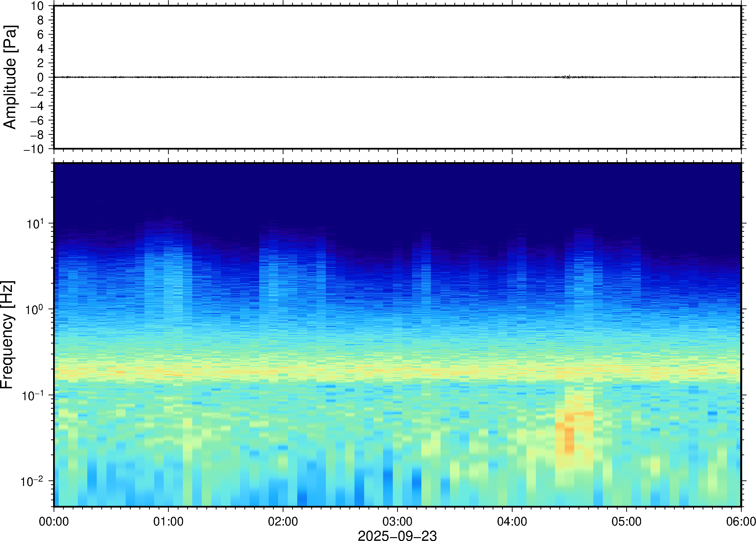Click the amplitude axis label −6
The height and width of the screenshot is (541, 756).
coord(37,121)
